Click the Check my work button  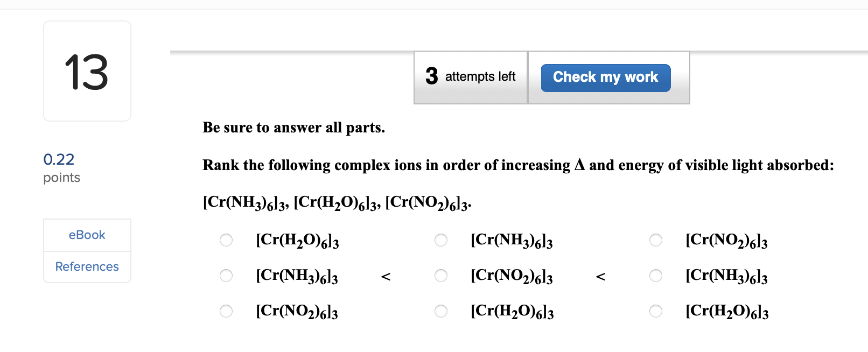click(x=605, y=77)
